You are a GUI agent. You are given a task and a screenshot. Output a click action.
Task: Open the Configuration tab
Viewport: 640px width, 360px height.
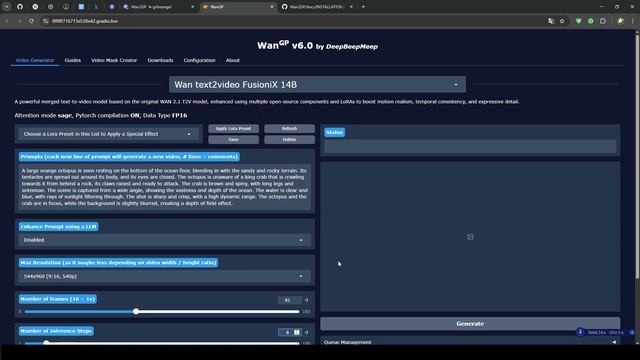(199, 60)
